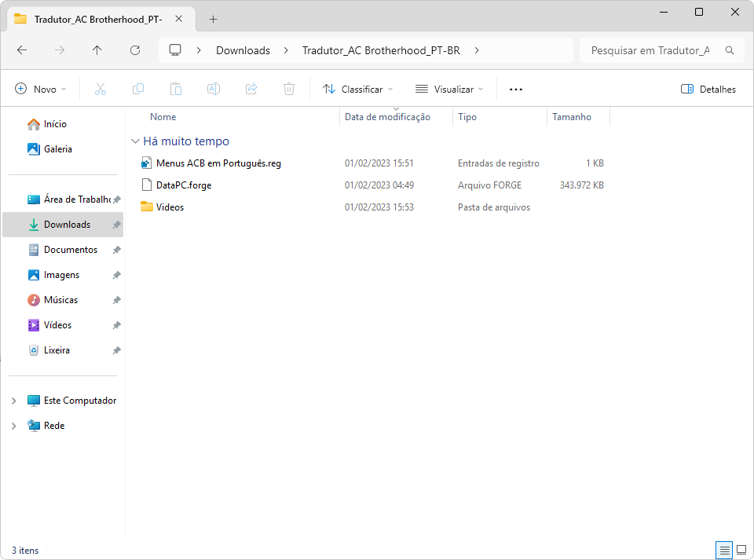Open Galeria in sidebar
Screen dimensions: 754x560
[x=57, y=149]
